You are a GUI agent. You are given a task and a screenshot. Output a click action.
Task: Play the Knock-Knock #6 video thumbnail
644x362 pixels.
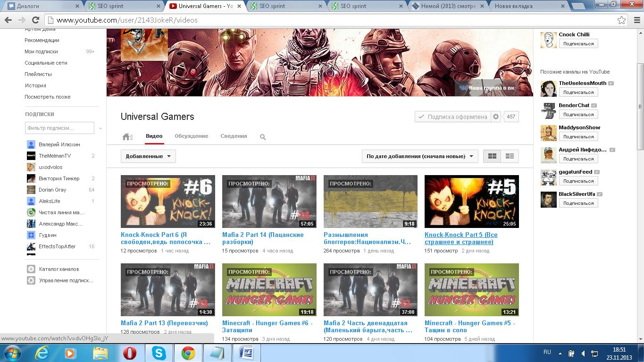click(x=168, y=202)
